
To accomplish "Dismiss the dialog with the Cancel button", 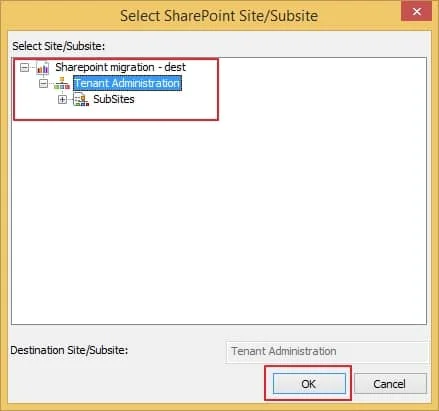I will click(390, 383).
